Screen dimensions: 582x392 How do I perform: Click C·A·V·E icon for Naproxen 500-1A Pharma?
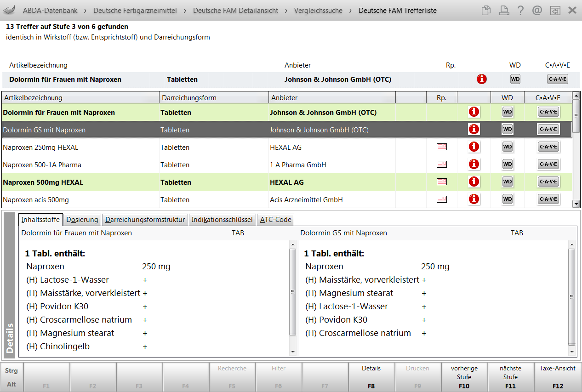coord(548,165)
